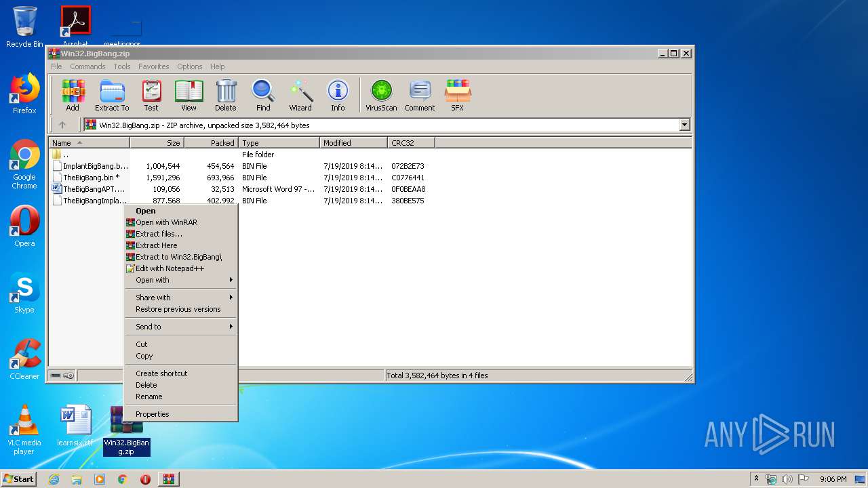The width and height of the screenshot is (868, 488).
Task: Click the Skype desktop icon
Action: [x=24, y=293]
